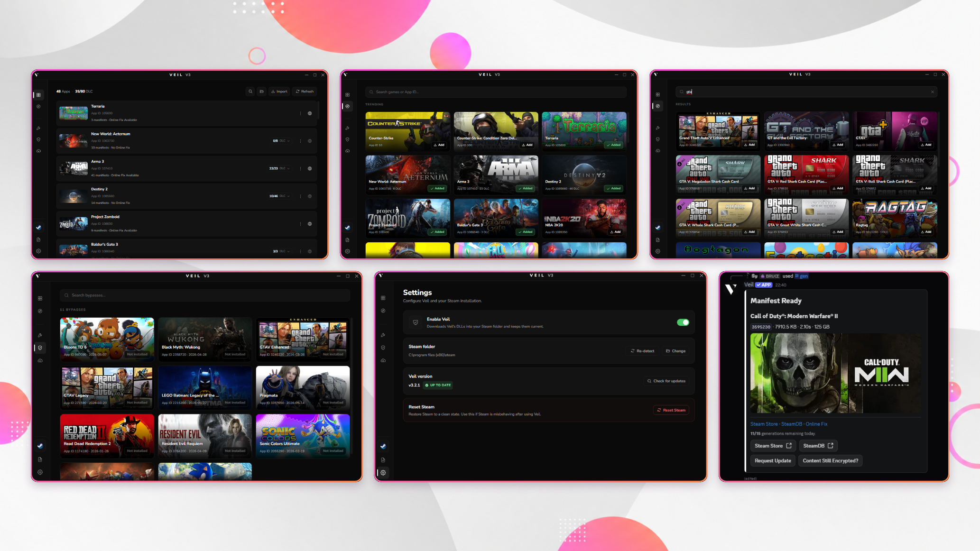
Task: Open the blue Online Fix link
Action: coord(816,424)
